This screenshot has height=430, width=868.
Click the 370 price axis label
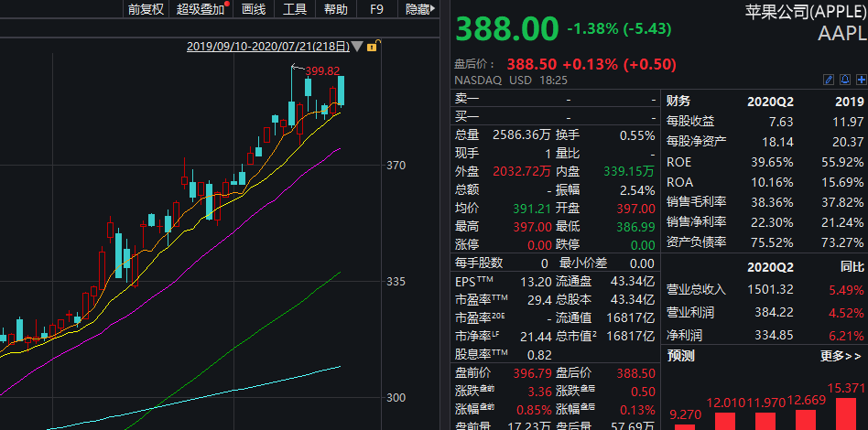tap(396, 165)
